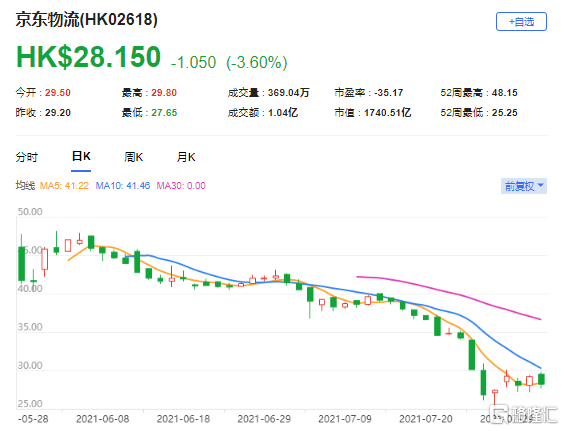
Task: Click the (-3.60%) percent change
Action: point(257,62)
